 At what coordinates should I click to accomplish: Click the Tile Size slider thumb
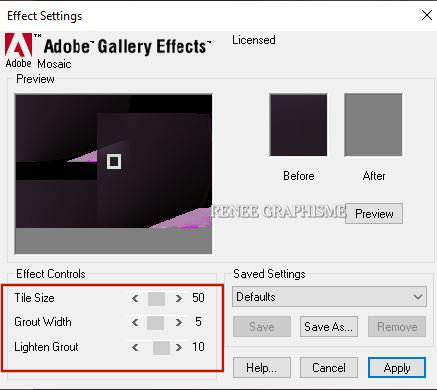tap(156, 299)
